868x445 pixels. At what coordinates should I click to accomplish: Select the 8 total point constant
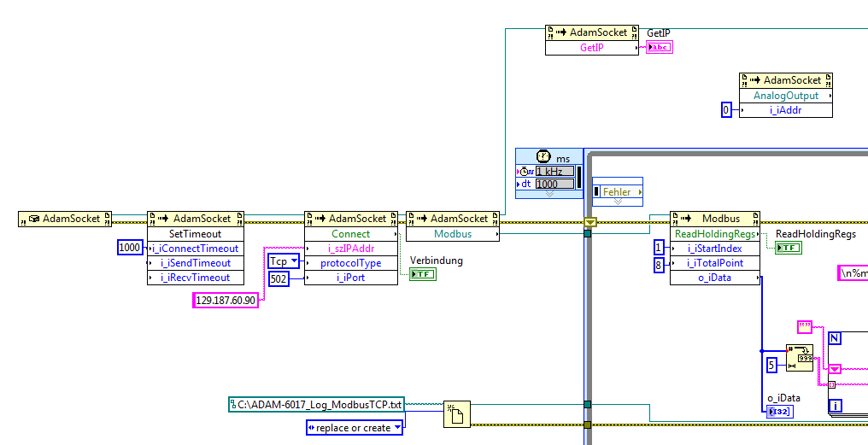tap(659, 265)
